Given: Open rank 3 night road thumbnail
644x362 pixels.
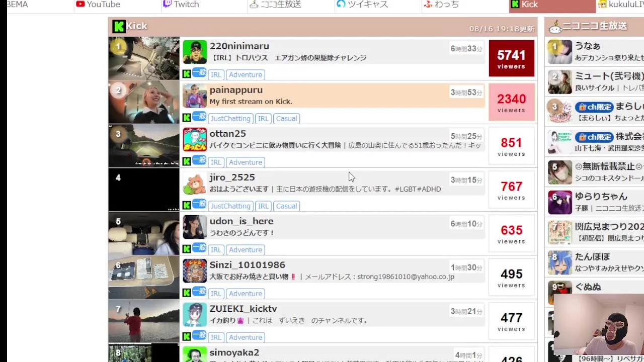Looking at the screenshot, I should 144,146.
